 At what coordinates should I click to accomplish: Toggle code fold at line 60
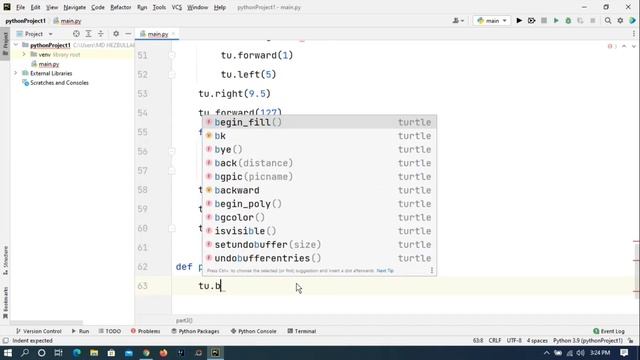point(172,228)
